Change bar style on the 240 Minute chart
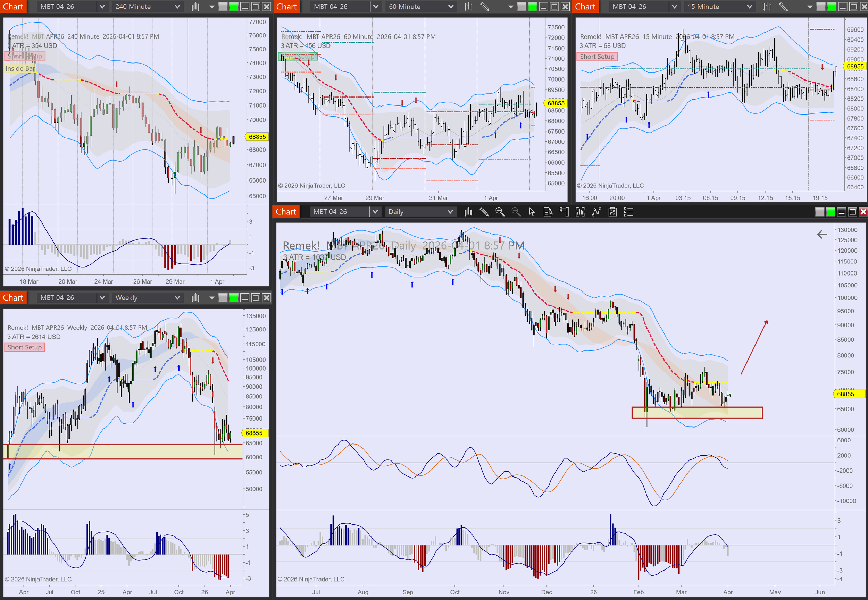This screenshot has height=600, width=868. [195, 6]
